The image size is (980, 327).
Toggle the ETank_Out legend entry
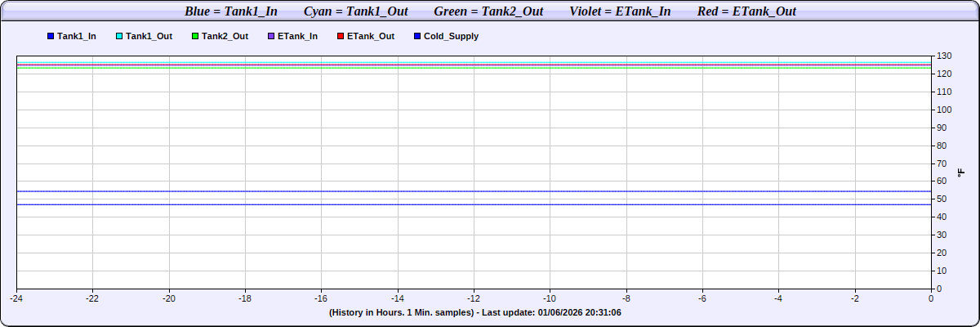(366, 36)
